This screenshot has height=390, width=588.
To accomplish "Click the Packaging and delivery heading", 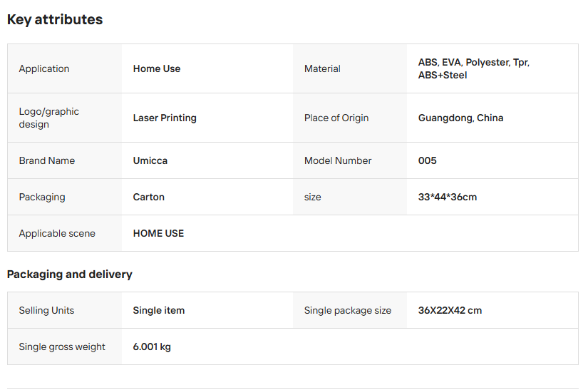I will click(70, 274).
